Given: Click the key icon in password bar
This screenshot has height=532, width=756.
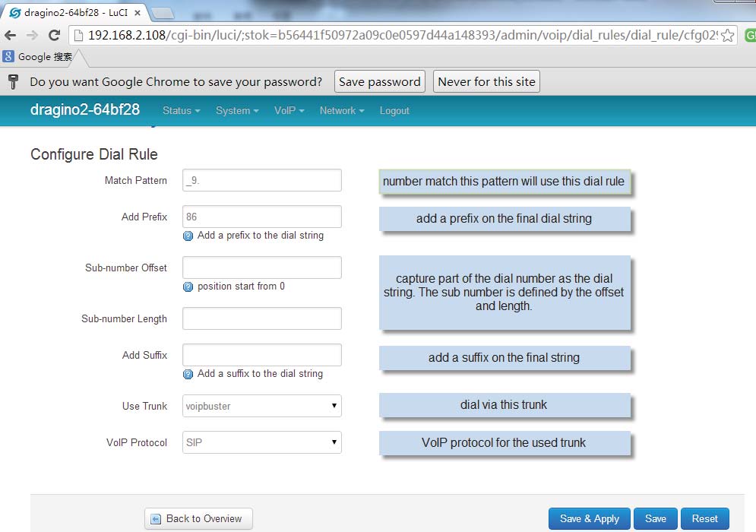Looking at the screenshot, I should [x=14, y=81].
